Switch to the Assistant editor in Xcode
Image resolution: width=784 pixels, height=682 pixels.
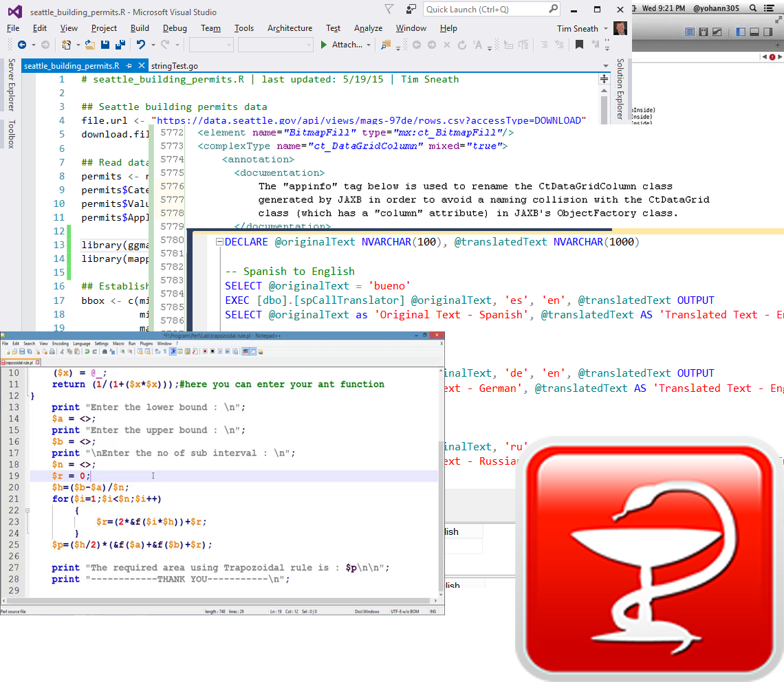[x=704, y=32]
